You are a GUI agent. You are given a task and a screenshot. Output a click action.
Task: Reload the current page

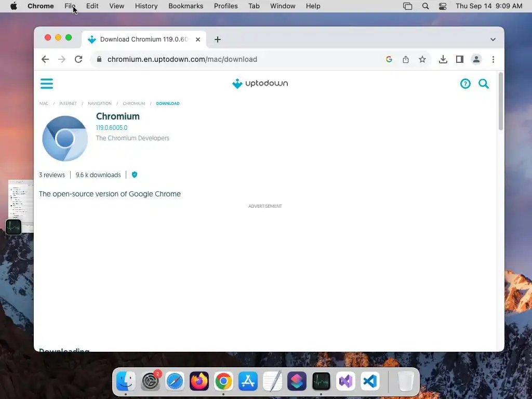(x=78, y=59)
